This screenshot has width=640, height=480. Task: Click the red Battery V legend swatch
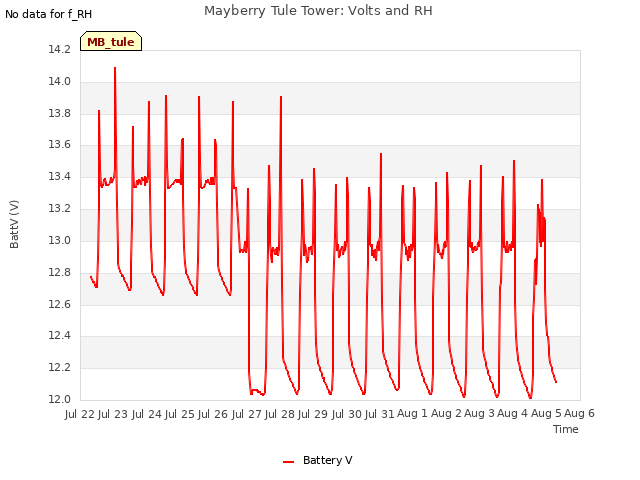[288, 461]
